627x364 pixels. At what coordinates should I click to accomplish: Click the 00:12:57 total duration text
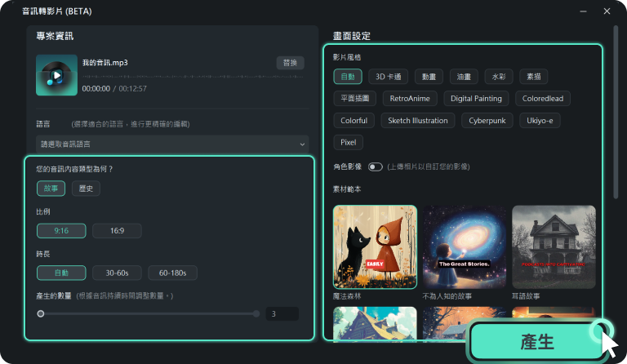133,89
